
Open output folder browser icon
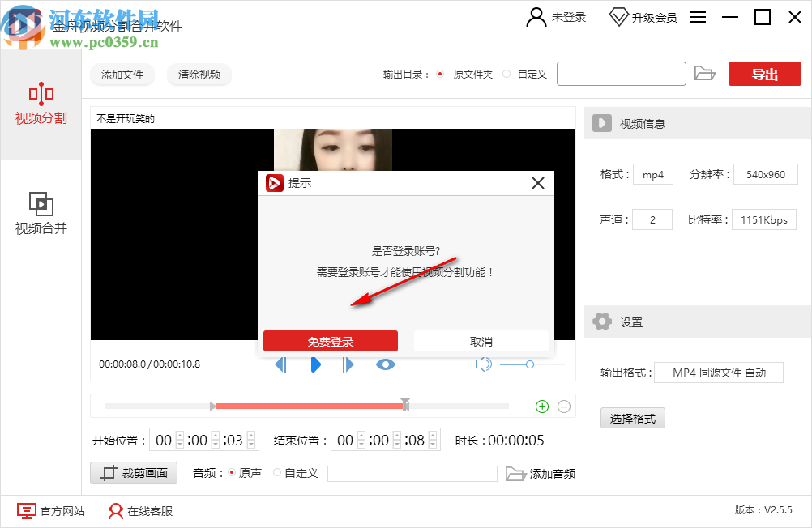coord(705,73)
